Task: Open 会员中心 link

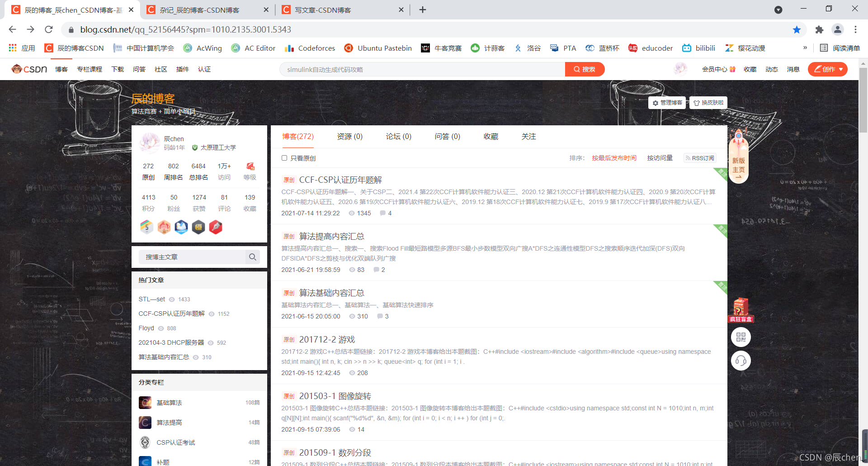Action: coord(718,69)
